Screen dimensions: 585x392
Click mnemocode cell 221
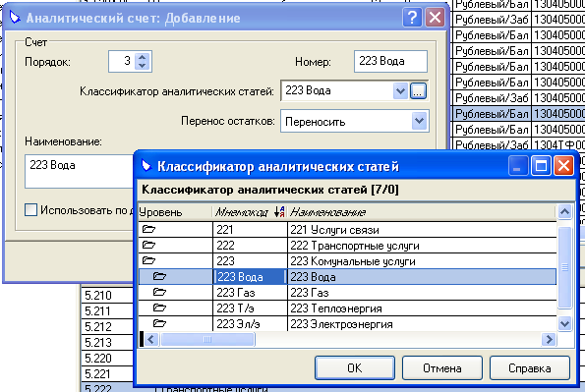point(250,229)
